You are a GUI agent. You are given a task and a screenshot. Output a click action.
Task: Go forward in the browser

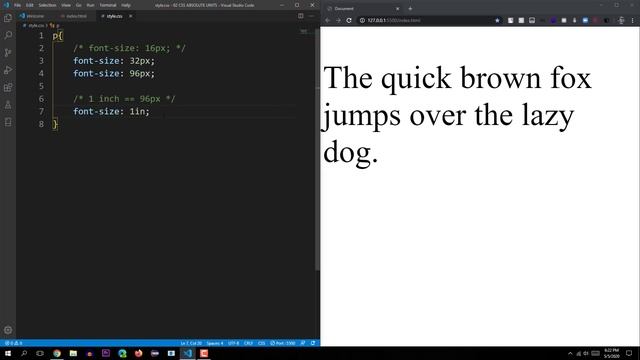pyautogui.click(x=338, y=20)
